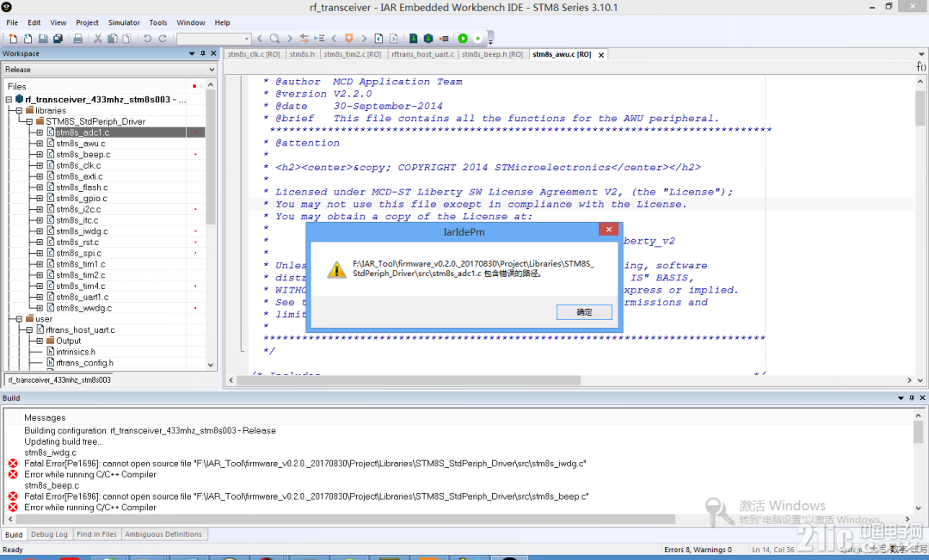Open the editor tab list dropdown arrow

(x=920, y=54)
